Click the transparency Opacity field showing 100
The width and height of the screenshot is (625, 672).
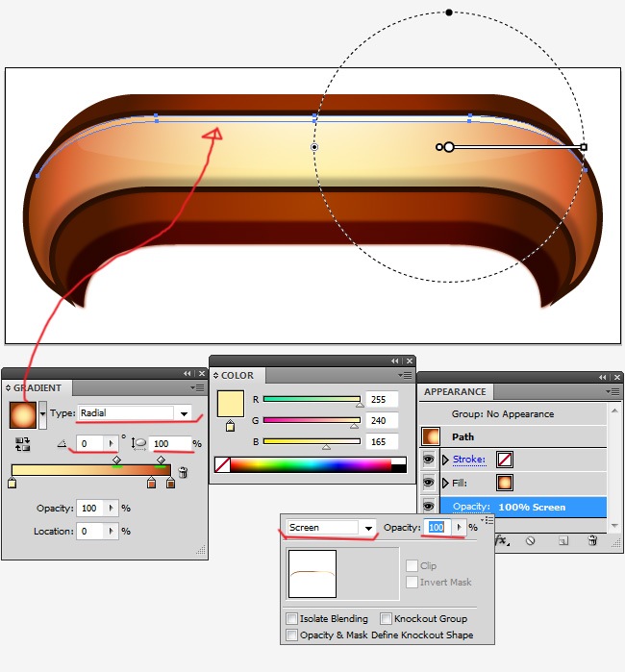(437, 527)
